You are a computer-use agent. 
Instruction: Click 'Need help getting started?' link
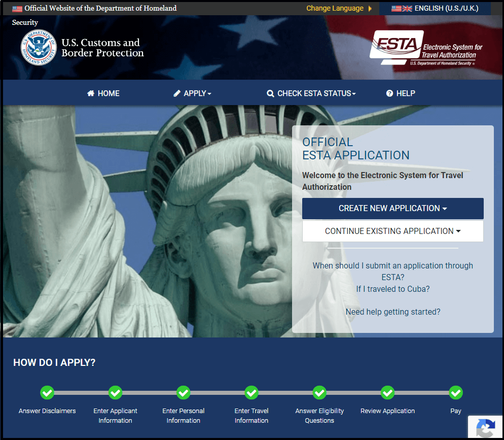tap(393, 312)
